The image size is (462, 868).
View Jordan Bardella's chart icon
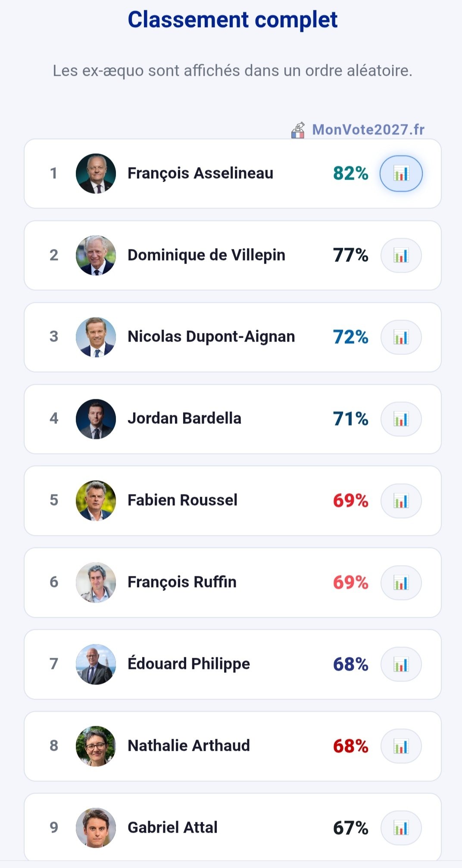coord(401,419)
